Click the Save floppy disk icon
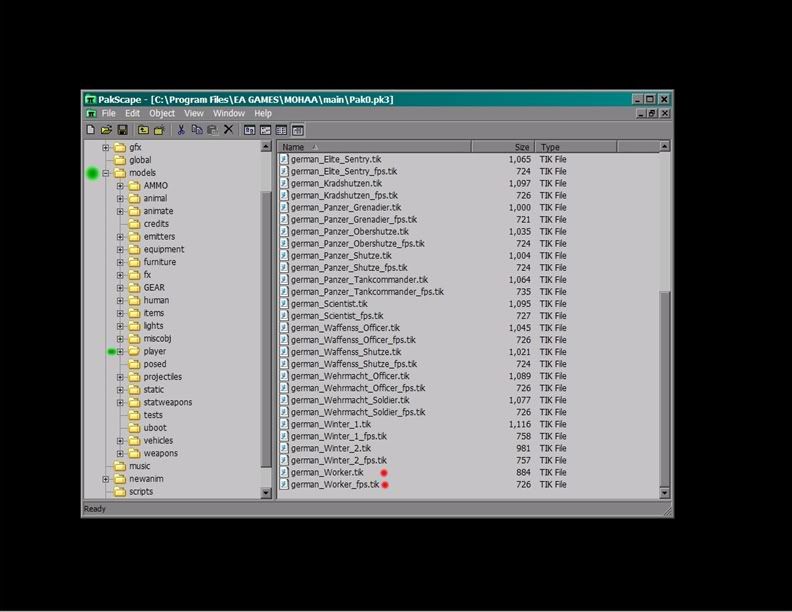 (x=122, y=130)
